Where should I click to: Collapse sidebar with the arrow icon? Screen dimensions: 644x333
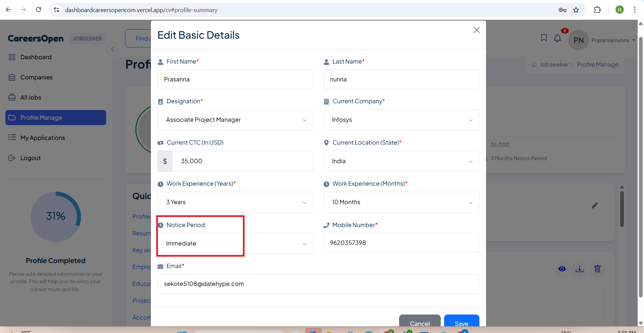point(113,50)
